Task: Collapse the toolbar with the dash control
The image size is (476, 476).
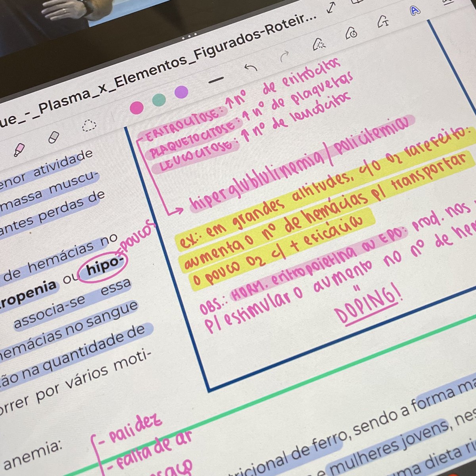Action: 215,79
